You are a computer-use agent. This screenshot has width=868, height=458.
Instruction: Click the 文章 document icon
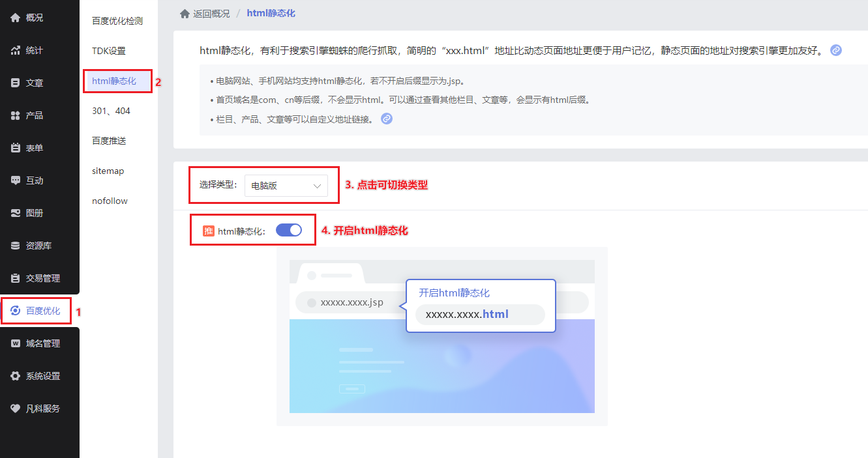coord(16,83)
